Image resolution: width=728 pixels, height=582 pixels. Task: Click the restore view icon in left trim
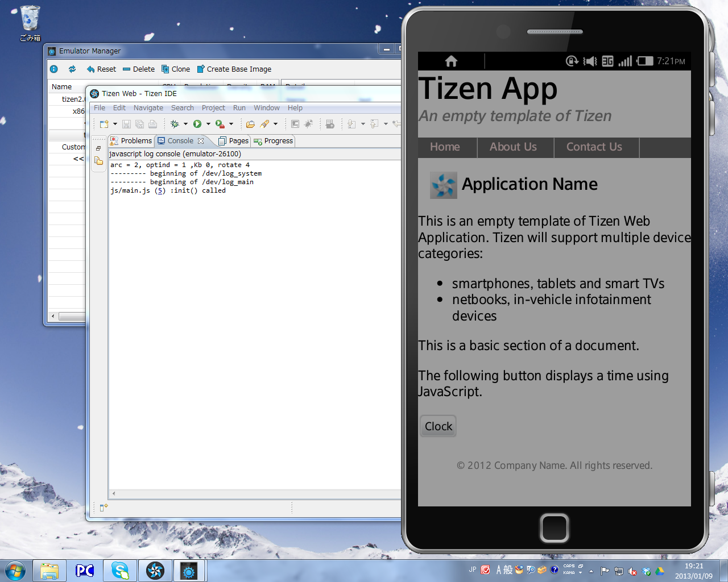pos(98,148)
